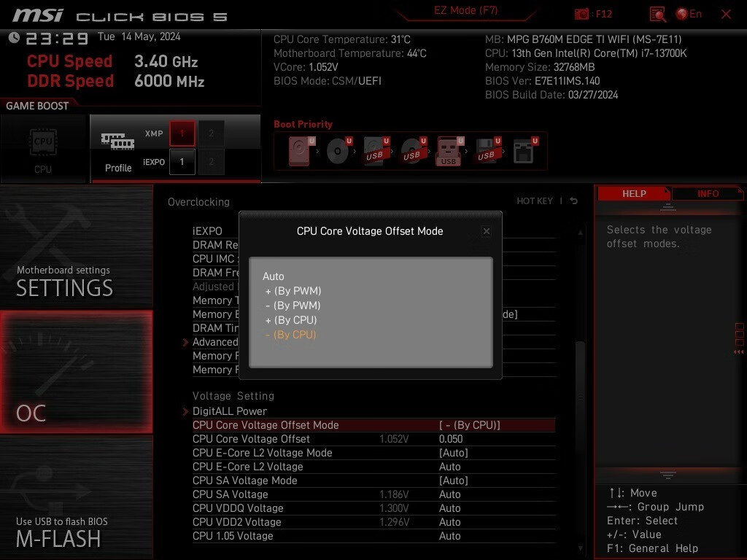The width and height of the screenshot is (747, 560).
Task: Select the hard disk boot device icon
Action: click(x=300, y=151)
